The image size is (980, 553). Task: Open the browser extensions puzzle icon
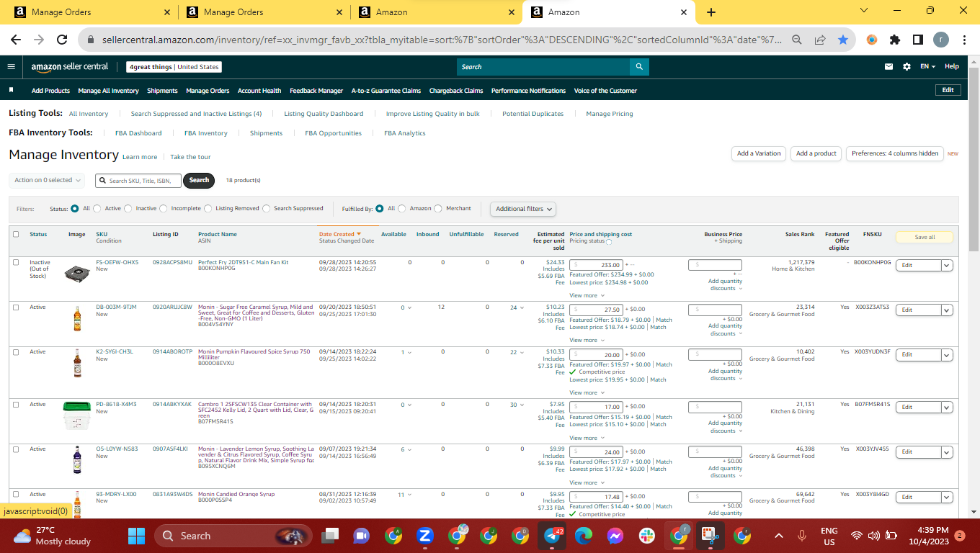coord(895,40)
